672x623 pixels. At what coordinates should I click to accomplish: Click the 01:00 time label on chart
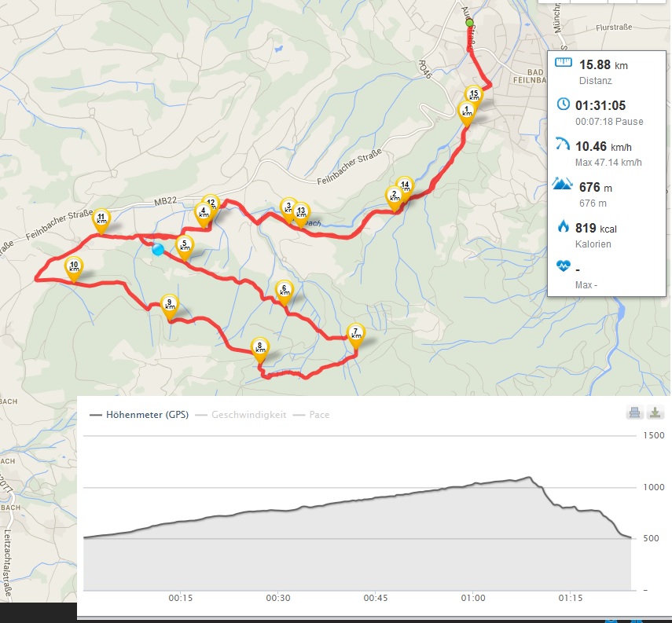pos(472,598)
